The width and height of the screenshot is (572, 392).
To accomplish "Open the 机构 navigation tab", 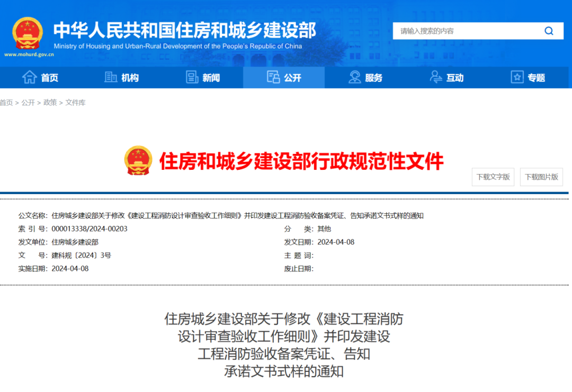I will click(x=121, y=78).
